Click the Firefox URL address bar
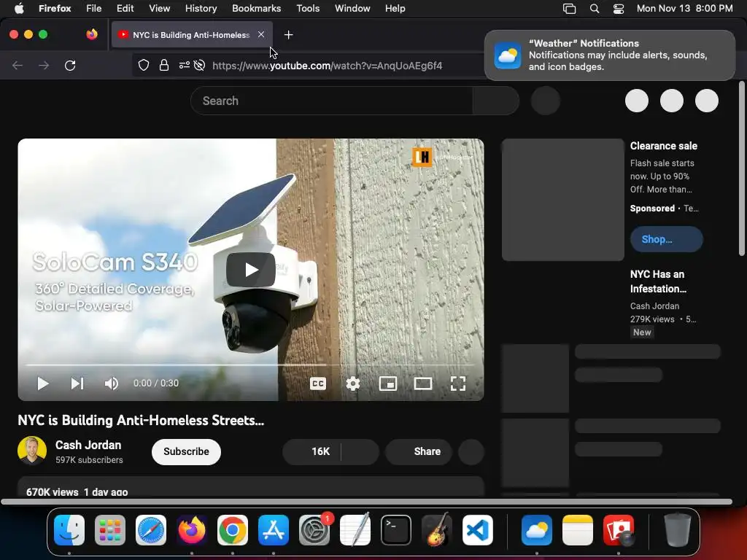This screenshot has height=560, width=747. tap(328, 65)
